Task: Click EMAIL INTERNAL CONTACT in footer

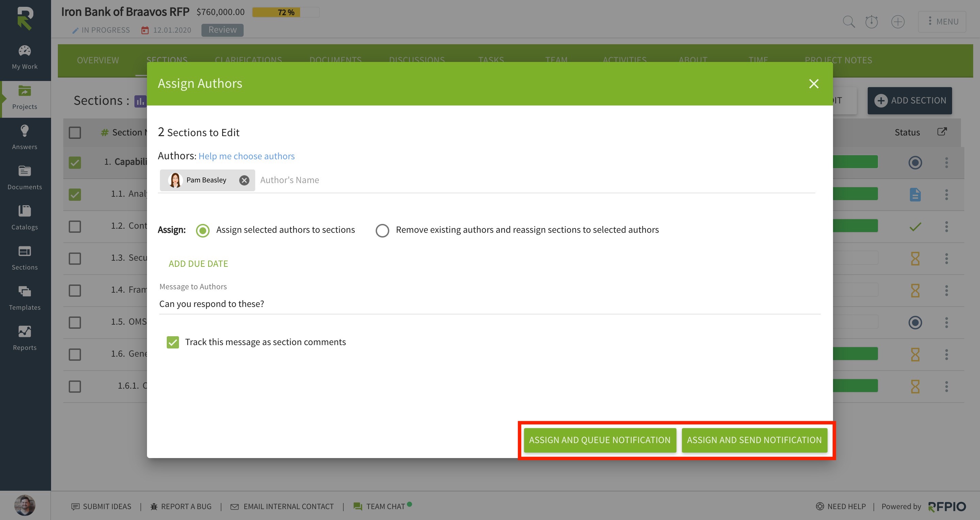Action: click(x=282, y=506)
